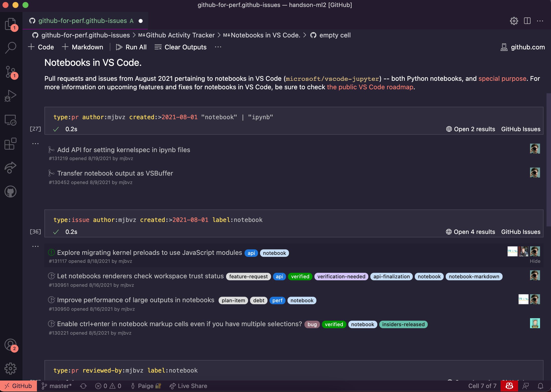Open output options ellipsis for cell 36
Viewport: 551px width, 392px height.
(x=35, y=246)
